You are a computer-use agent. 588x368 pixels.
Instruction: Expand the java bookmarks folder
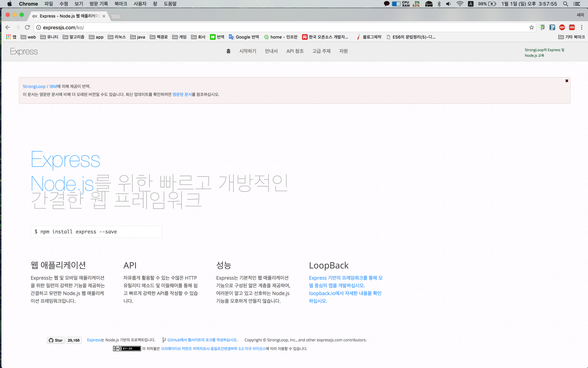pyautogui.click(x=138, y=37)
